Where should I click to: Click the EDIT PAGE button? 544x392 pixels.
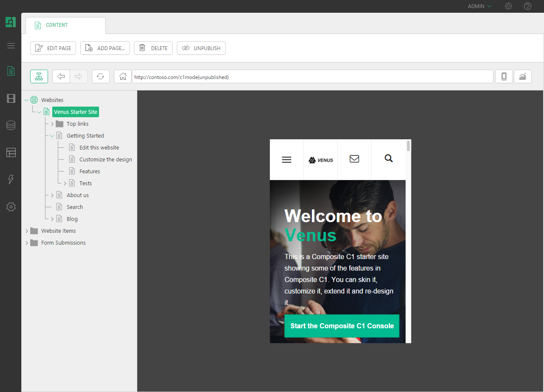click(53, 48)
